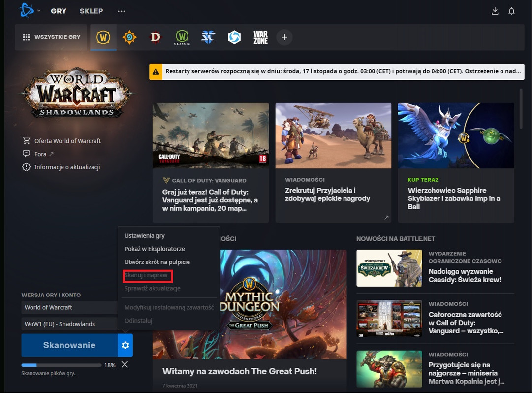This screenshot has width=532, height=394.
Task: Expand the chevron next to Battle.net logo
Action: (39, 11)
